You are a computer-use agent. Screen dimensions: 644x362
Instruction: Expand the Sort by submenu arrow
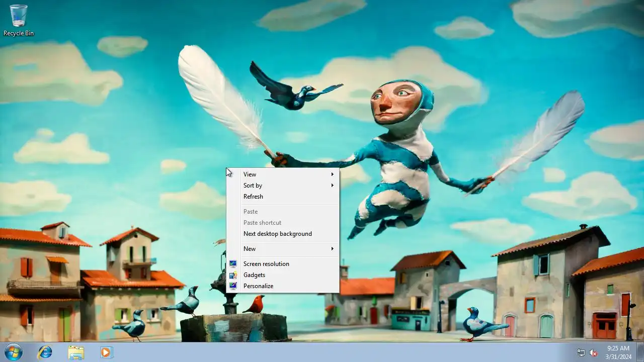pos(333,186)
